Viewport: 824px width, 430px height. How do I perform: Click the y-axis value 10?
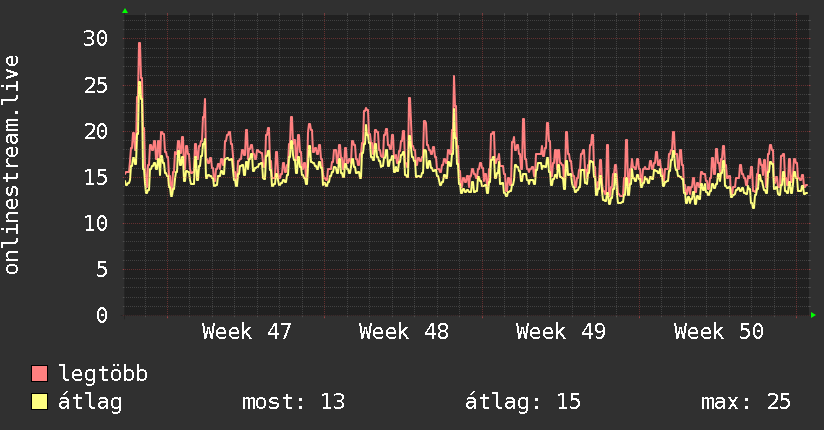click(x=96, y=223)
